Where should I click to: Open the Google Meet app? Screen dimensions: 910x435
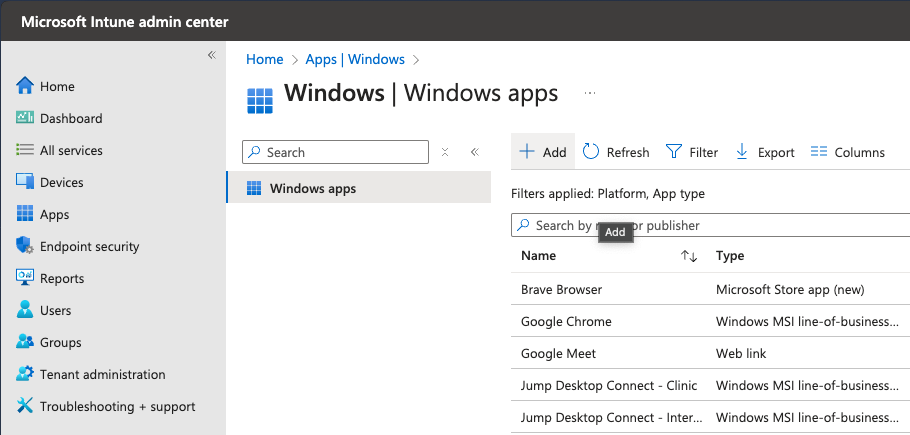pyautogui.click(x=558, y=353)
